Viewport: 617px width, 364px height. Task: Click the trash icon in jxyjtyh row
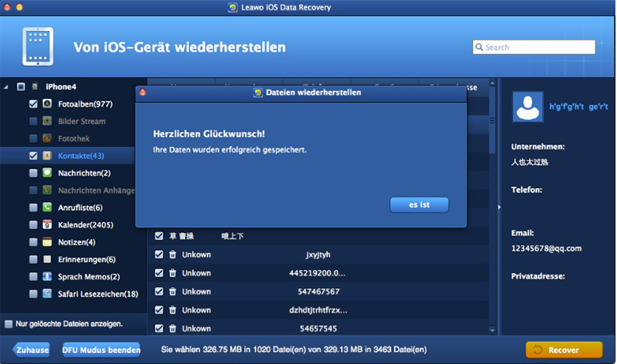point(172,255)
